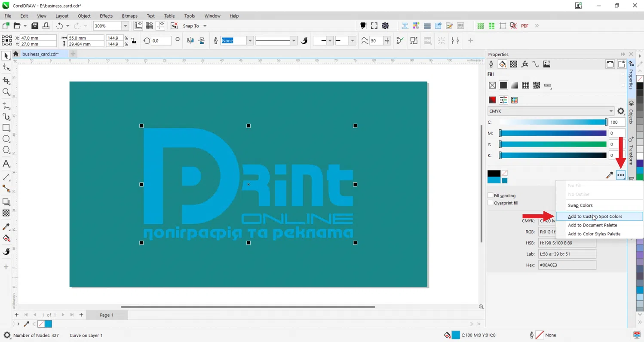Open the Outline pen tab in Properties
This screenshot has height=342, width=644.
coord(491,64)
